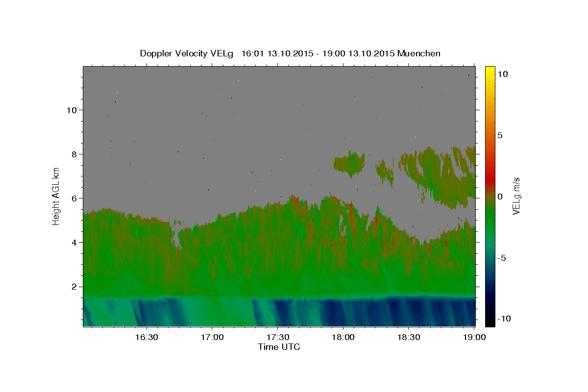Click the black bottom of the colorbar
This screenshot has height=392, width=588.
click(490, 322)
